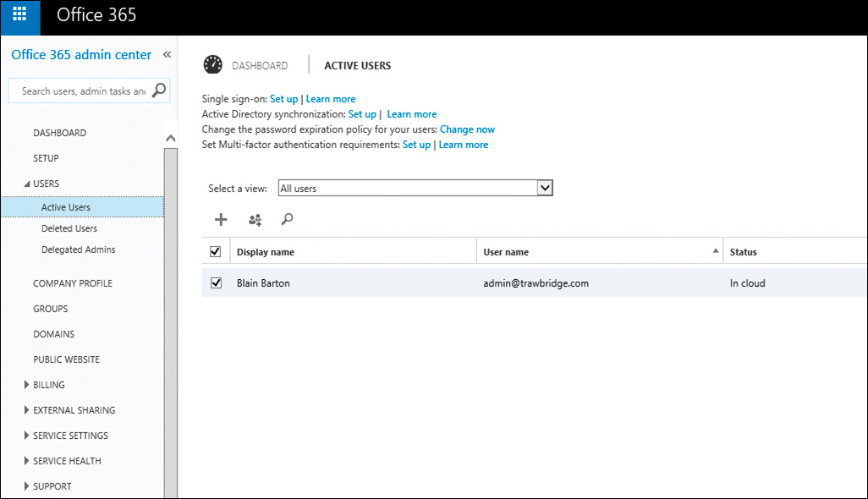Click the Office 365 title text
The height and width of the screenshot is (499, 868).
pos(96,15)
